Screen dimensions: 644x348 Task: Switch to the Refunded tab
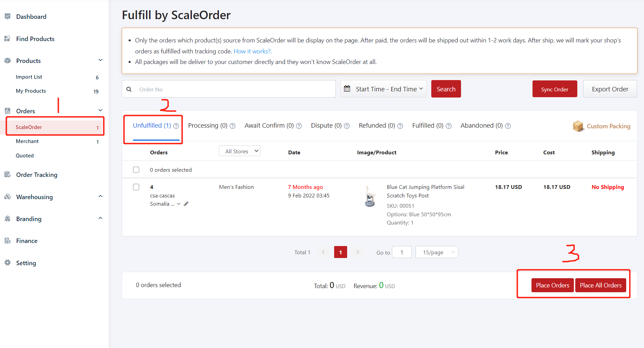pyautogui.click(x=377, y=126)
